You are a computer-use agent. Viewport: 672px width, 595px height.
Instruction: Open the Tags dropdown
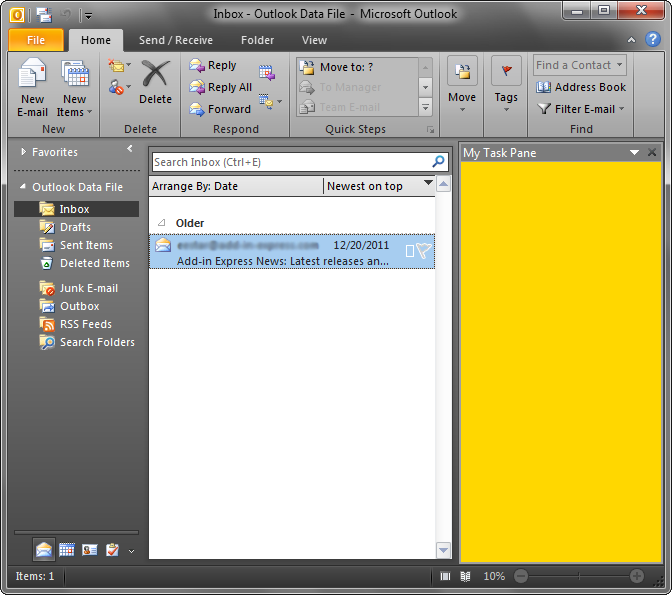pos(506,85)
